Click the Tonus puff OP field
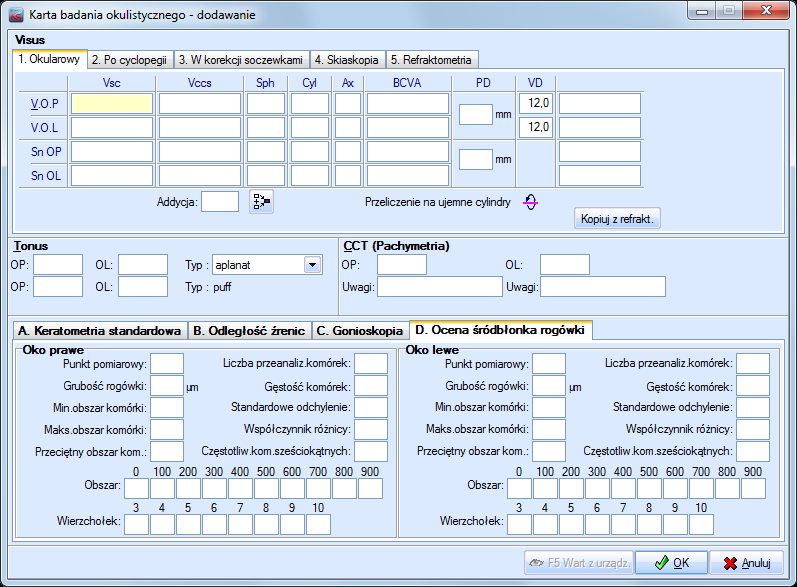Screen dimensions: 797x587 [58, 287]
